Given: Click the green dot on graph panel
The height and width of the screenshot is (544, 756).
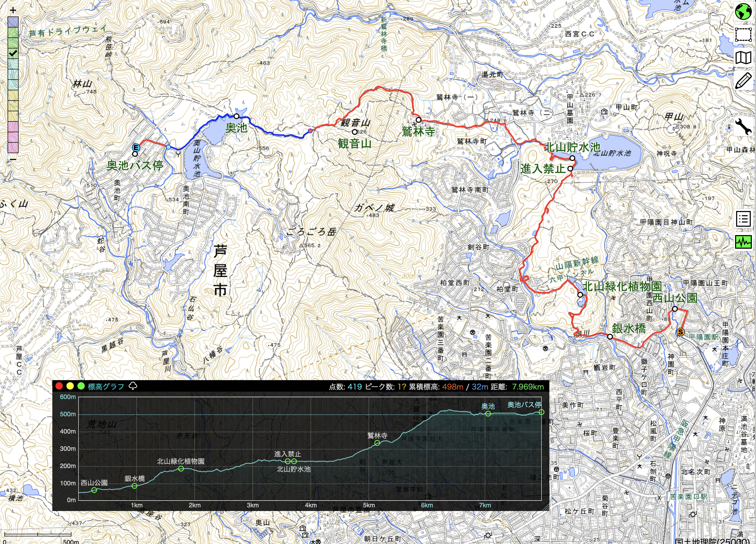Looking at the screenshot, I should 81,386.
